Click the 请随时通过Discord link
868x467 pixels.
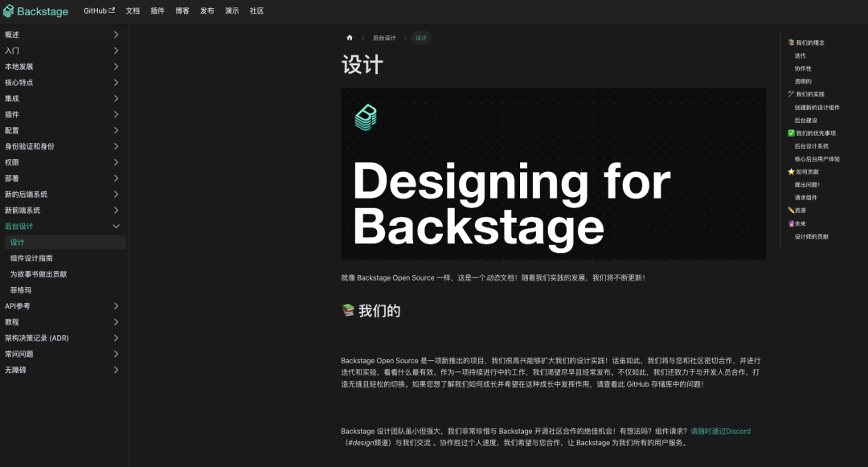tap(720, 432)
